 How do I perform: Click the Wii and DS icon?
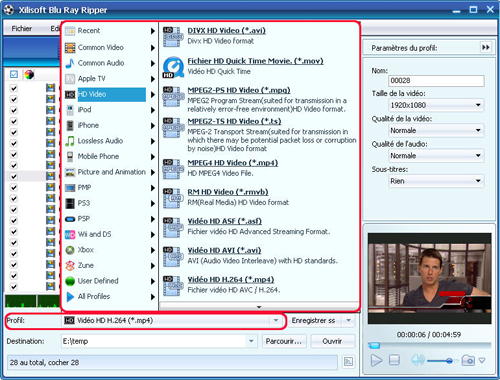(x=70, y=234)
